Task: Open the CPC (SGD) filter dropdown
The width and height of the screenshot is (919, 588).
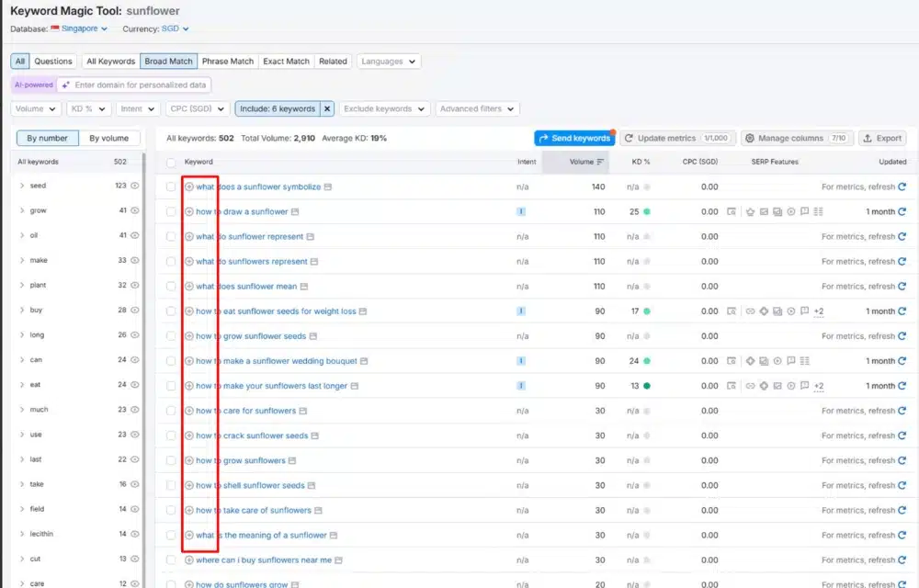Action: 197,109
